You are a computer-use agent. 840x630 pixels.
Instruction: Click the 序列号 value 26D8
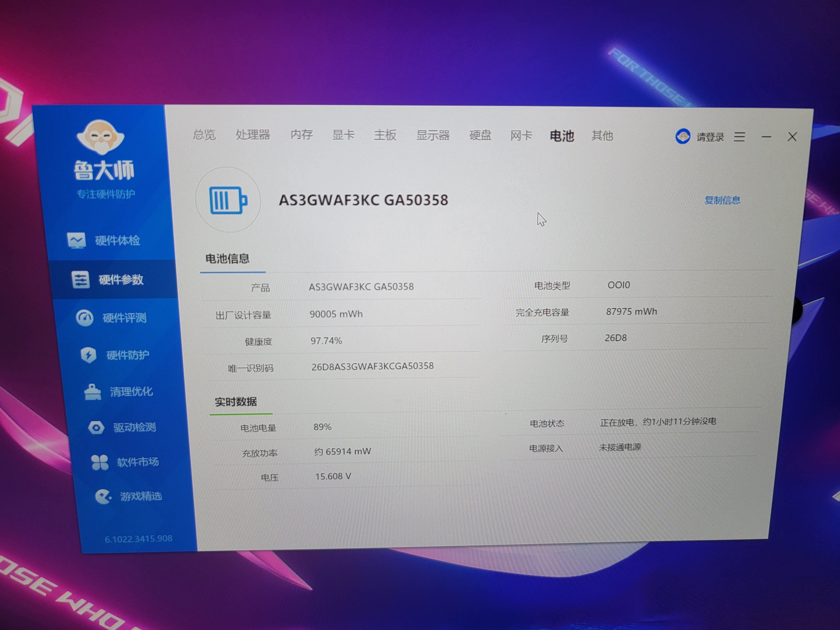616,338
